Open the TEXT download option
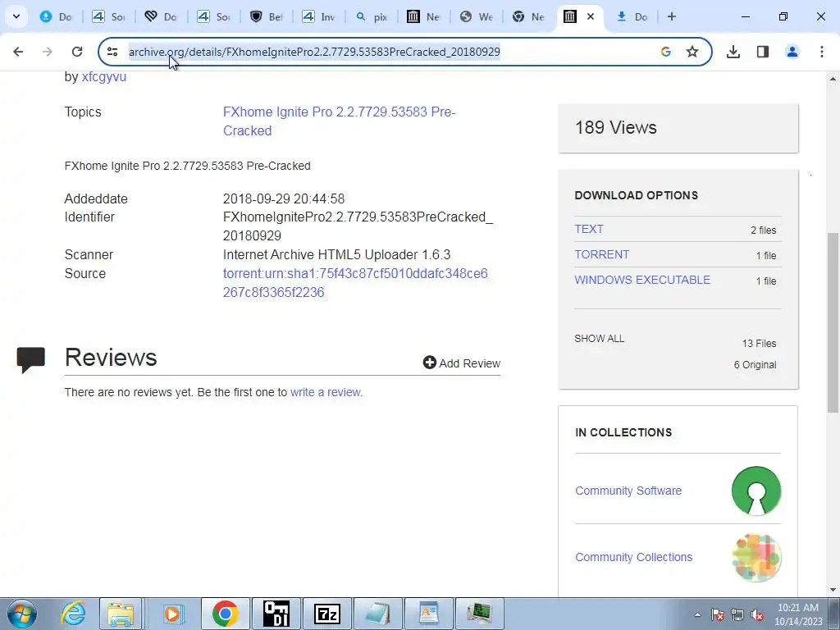Viewport: 840px width, 630px height. (x=589, y=229)
